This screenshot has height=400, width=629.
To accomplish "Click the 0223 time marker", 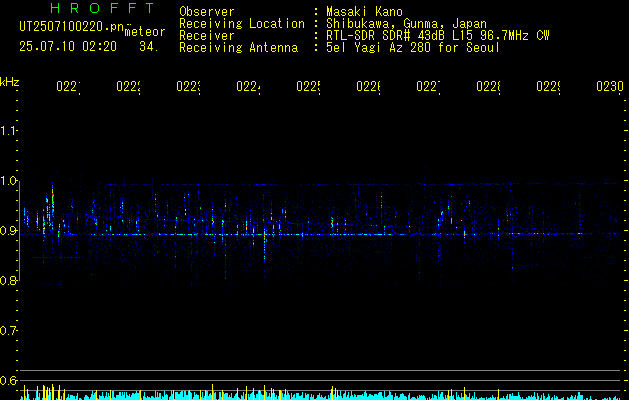I will [189, 87].
